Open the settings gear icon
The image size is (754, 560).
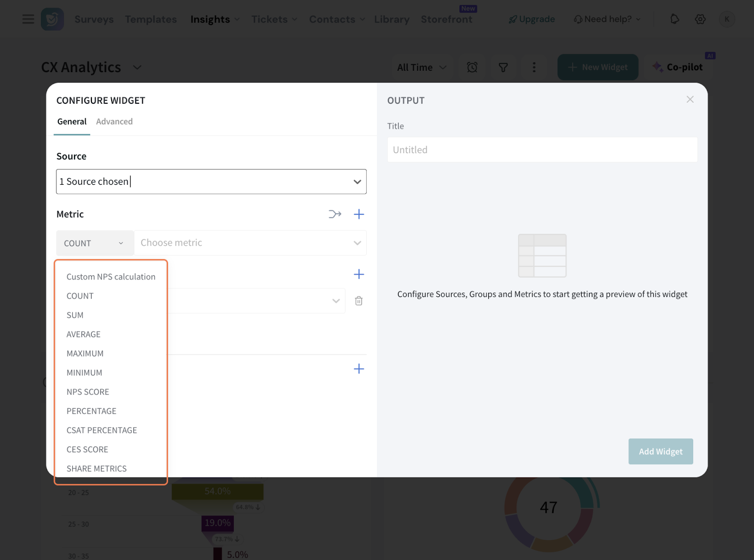point(700,19)
